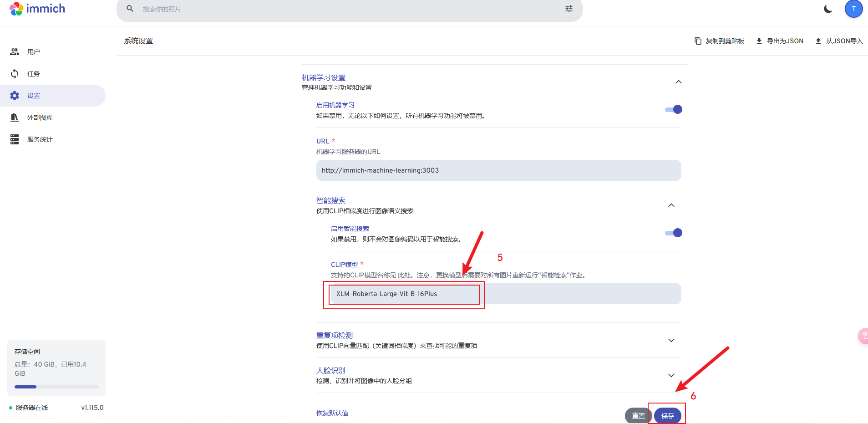Copy settings to clipboard
Viewport: 868px width, 424px height.
tap(720, 41)
